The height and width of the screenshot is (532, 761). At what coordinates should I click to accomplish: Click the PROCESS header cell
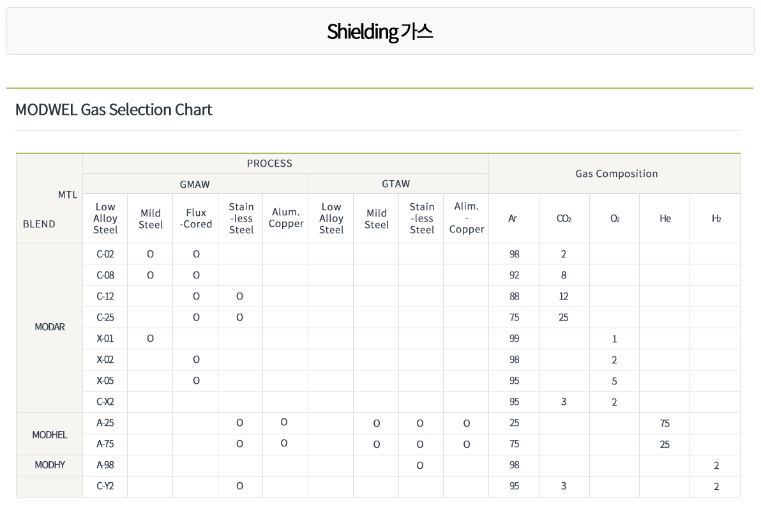point(269,163)
